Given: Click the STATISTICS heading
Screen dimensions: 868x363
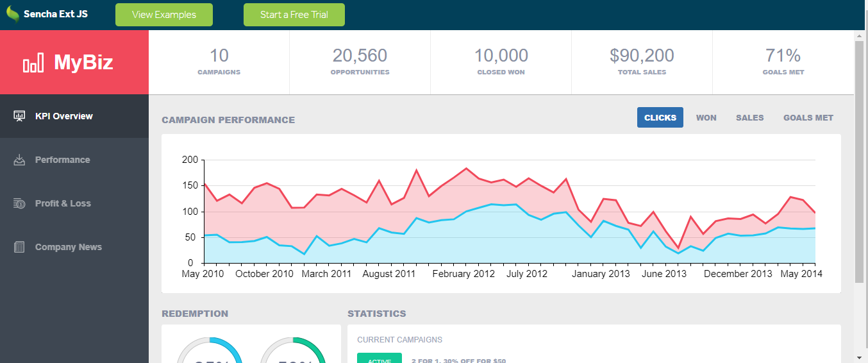Looking at the screenshot, I should point(377,314).
